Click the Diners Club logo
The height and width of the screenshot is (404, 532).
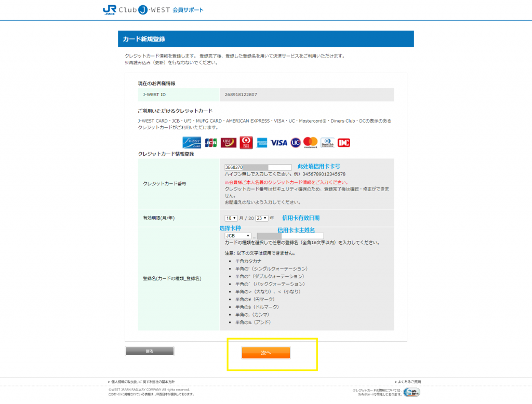(327, 142)
